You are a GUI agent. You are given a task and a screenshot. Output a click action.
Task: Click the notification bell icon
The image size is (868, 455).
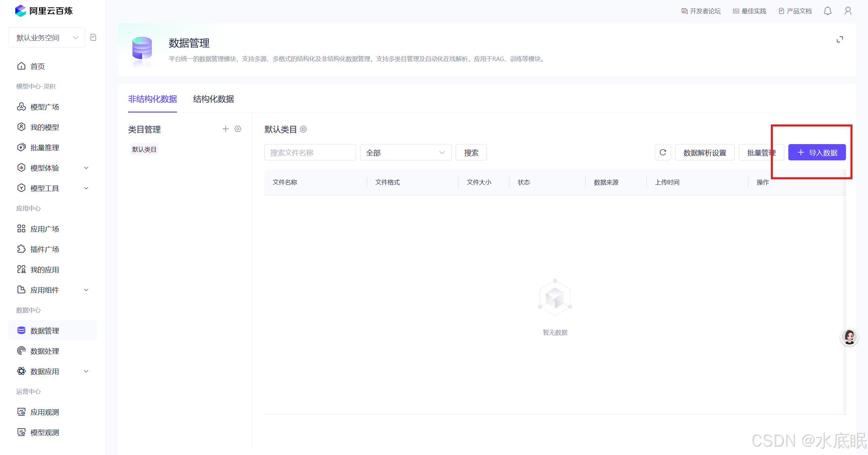pyautogui.click(x=828, y=11)
